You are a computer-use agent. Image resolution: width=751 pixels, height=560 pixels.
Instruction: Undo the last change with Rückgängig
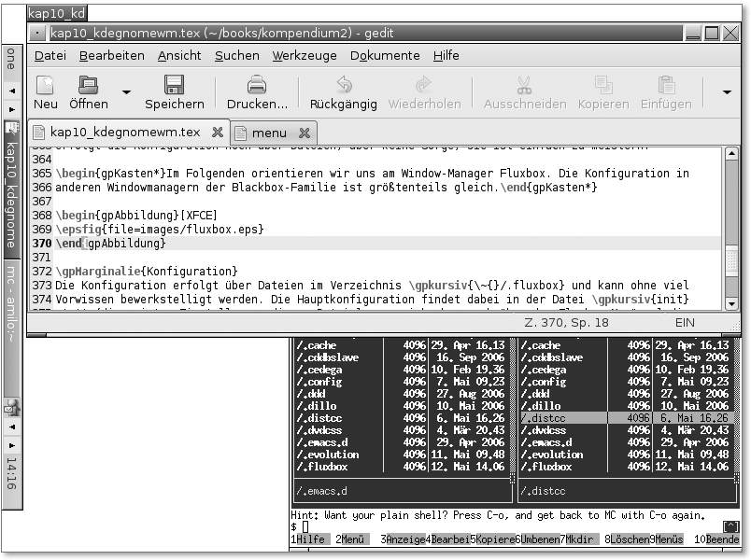[343, 87]
